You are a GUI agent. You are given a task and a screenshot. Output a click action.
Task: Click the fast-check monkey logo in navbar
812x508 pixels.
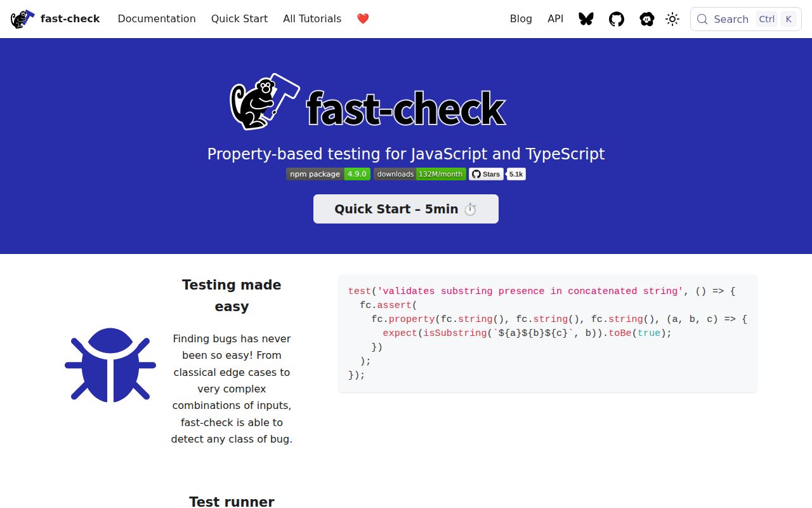23,19
